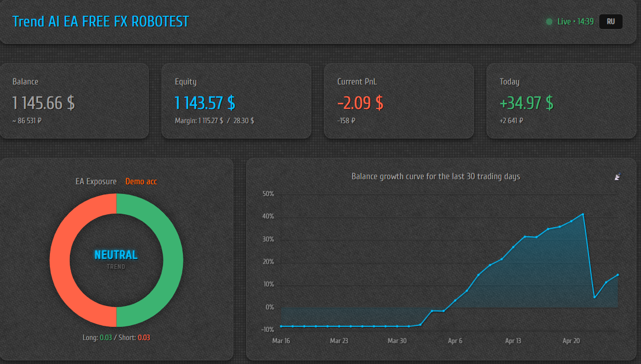Click the Live 14:39 status text

click(575, 22)
